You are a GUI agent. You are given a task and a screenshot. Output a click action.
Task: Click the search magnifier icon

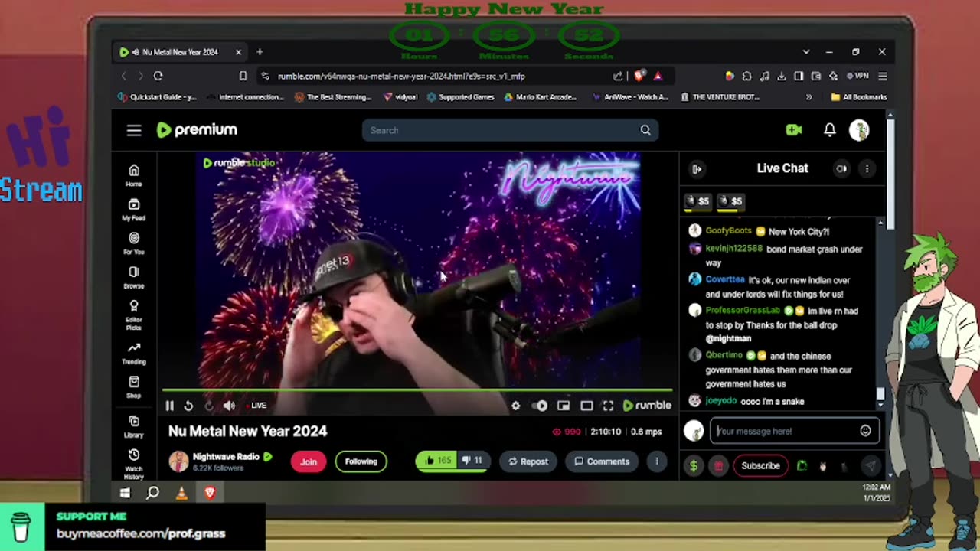click(x=645, y=130)
